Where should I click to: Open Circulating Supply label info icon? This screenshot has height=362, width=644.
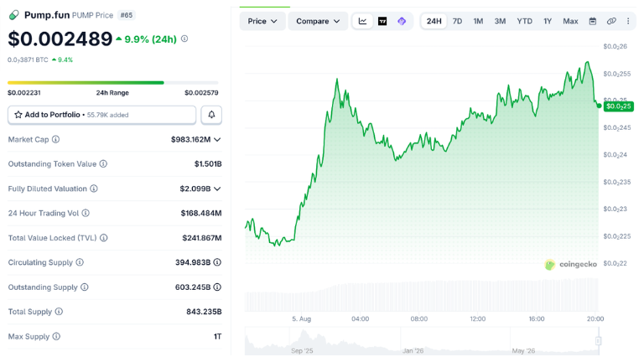80,262
